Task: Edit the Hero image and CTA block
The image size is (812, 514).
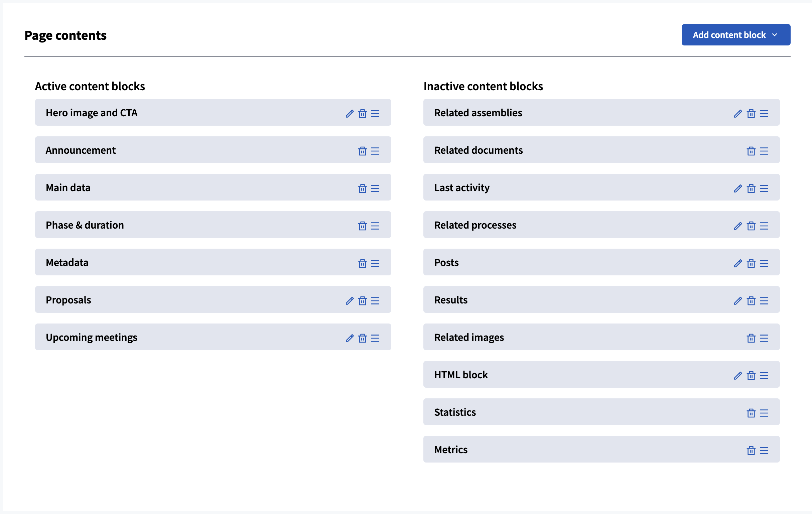Action: (x=349, y=114)
